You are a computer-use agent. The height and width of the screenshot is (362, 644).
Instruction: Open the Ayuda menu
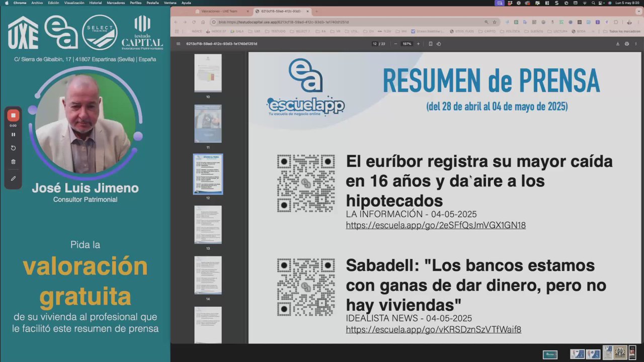point(186,3)
